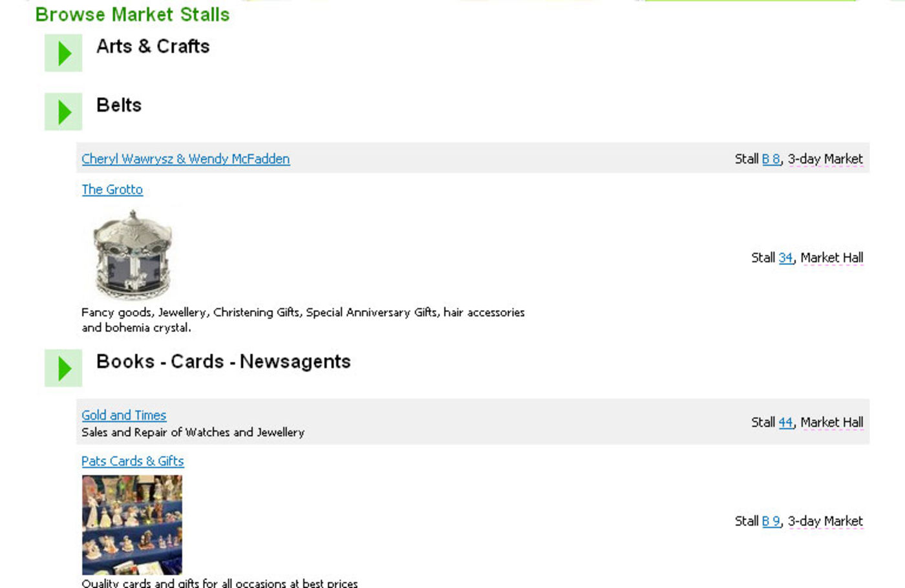This screenshot has height=588, width=905.
Task: Click stall number B 8 link
Action: [771, 159]
